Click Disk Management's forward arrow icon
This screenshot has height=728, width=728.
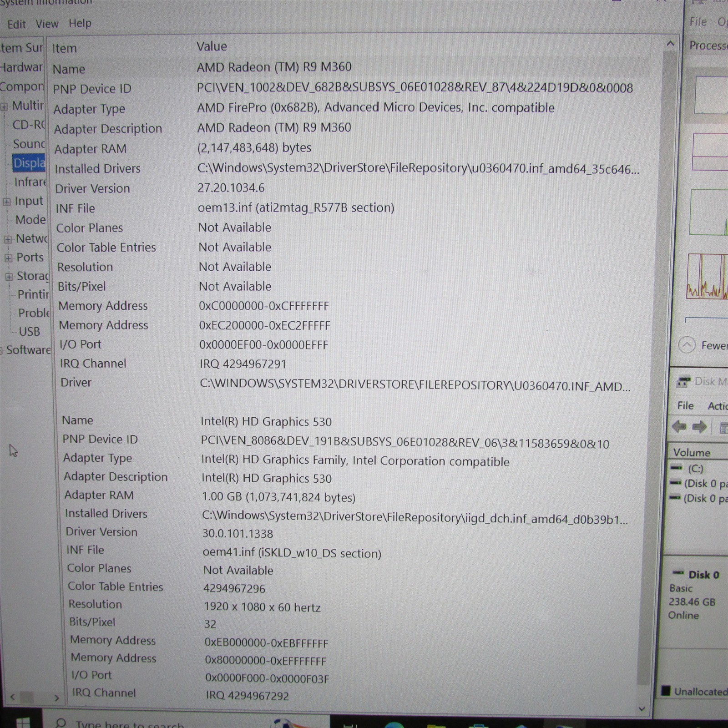click(699, 427)
